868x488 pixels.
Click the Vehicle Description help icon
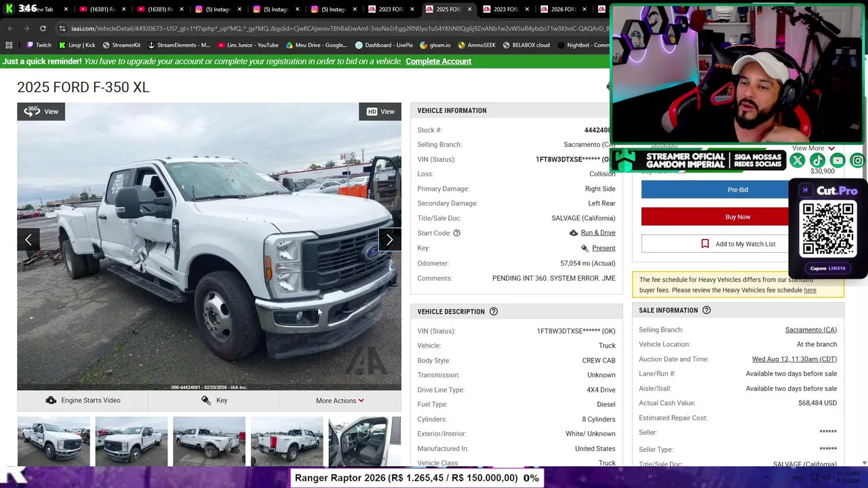click(494, 312)
